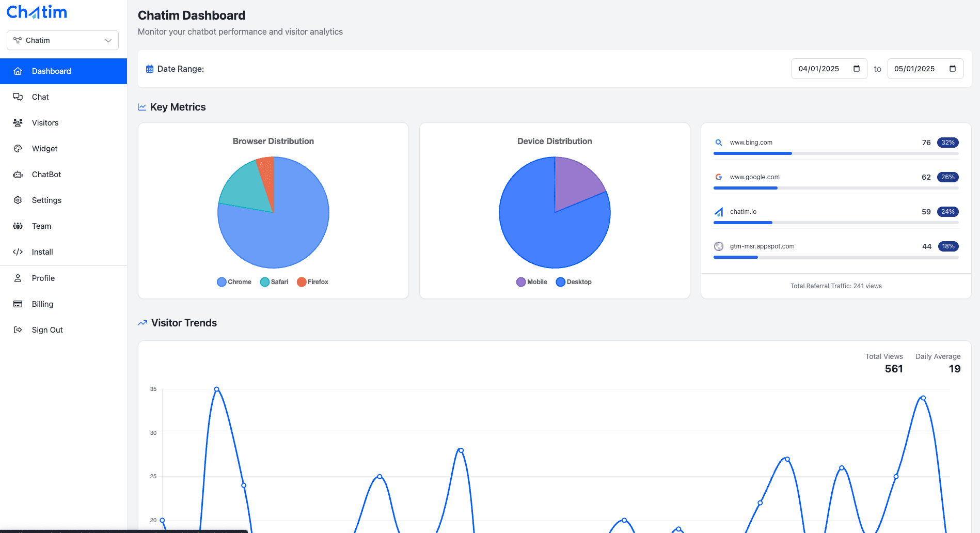Click the calendar icon beside Date Range
The width and height of the screenshot is (980, 533).
(x=149, y=68)
